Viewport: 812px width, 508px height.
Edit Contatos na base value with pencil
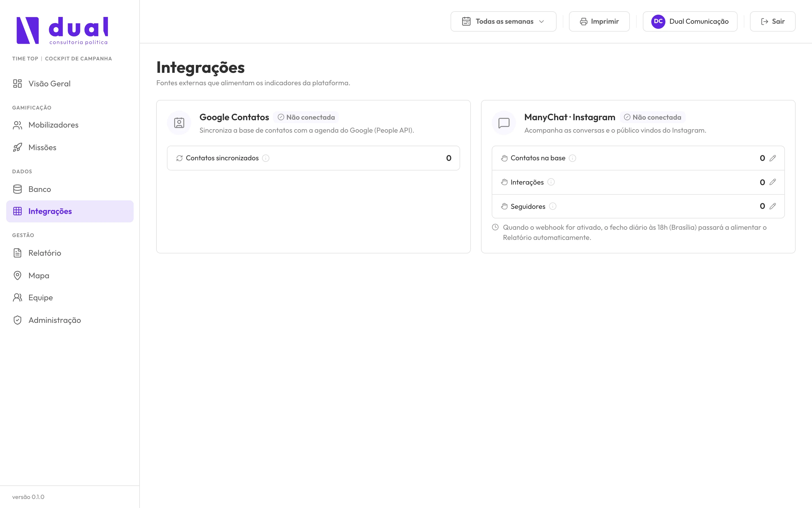tap(773, 158)
